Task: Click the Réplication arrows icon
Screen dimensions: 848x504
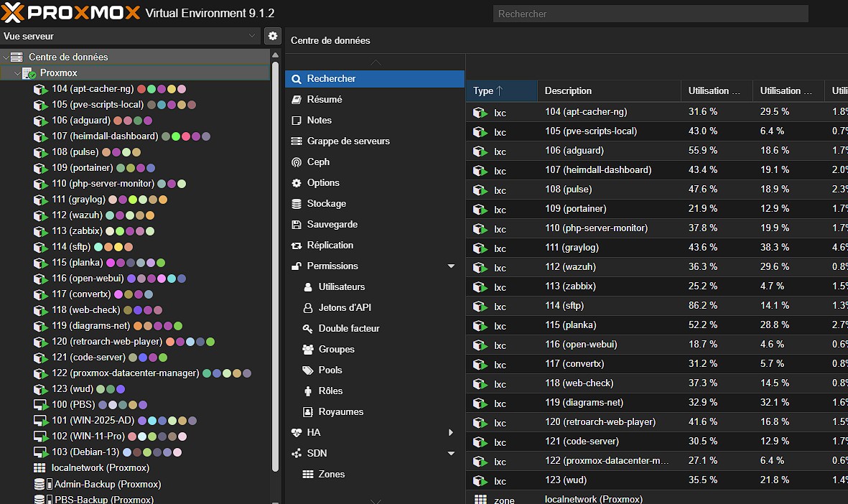Action: click(297, 246)
